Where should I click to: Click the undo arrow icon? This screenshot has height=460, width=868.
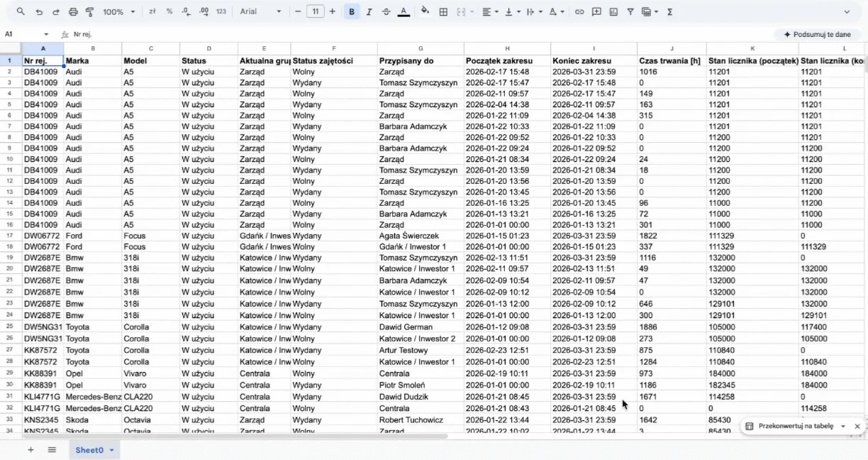click(x=39, y=11)
